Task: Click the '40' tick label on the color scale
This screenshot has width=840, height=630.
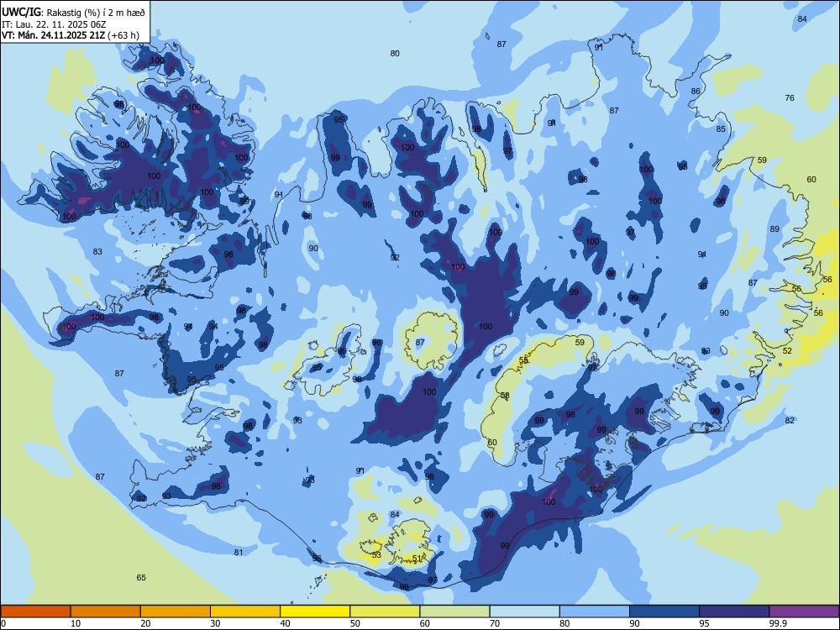Action: 286,623
